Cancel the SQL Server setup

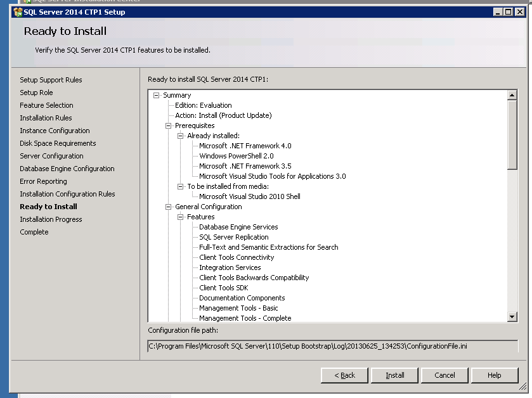point(444,375)
